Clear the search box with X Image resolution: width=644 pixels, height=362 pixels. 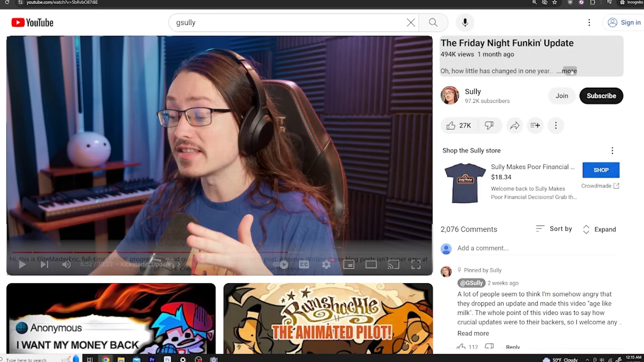[411, 22]
